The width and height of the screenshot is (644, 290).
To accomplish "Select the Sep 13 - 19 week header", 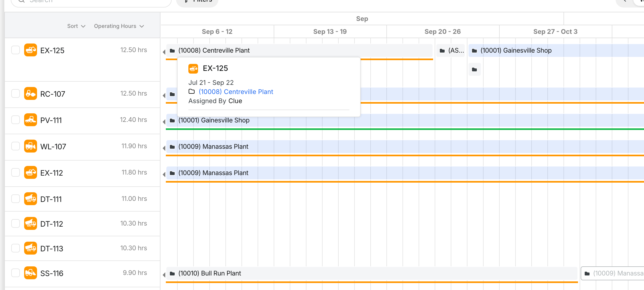I will point(330,31).
